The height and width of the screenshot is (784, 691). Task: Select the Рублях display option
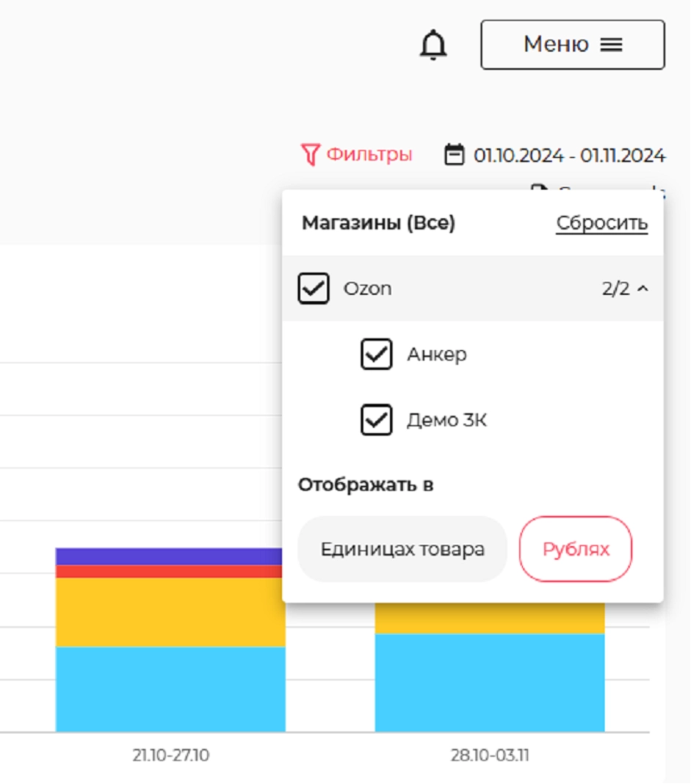[576, 549]
